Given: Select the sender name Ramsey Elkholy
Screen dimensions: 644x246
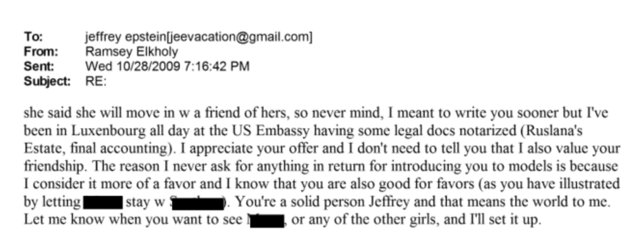Looking at the screenshot, I should [131, 52].
